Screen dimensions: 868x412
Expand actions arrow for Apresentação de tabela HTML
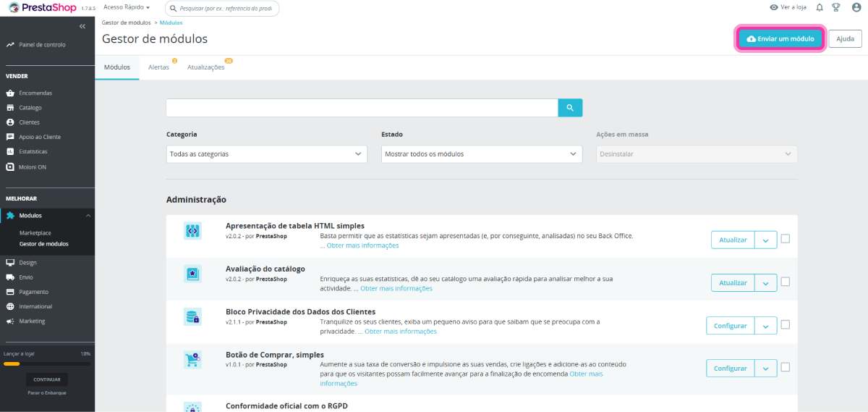[x=765, y=240]
